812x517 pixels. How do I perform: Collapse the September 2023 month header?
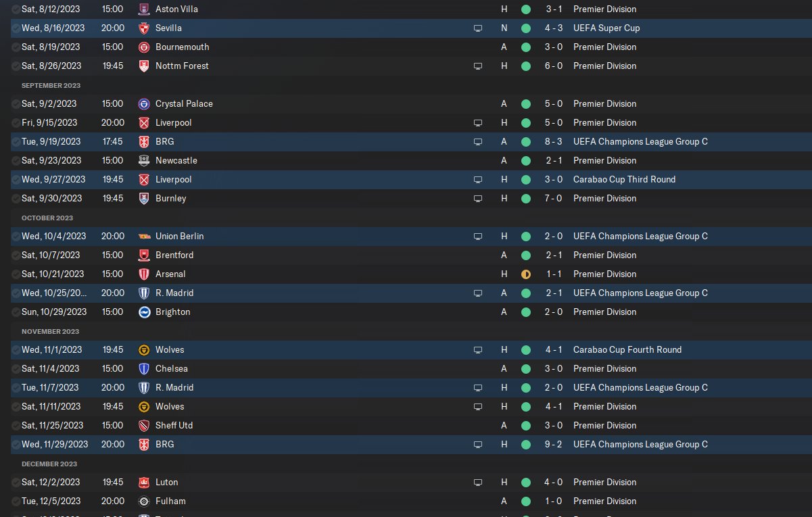click(51, 85)
